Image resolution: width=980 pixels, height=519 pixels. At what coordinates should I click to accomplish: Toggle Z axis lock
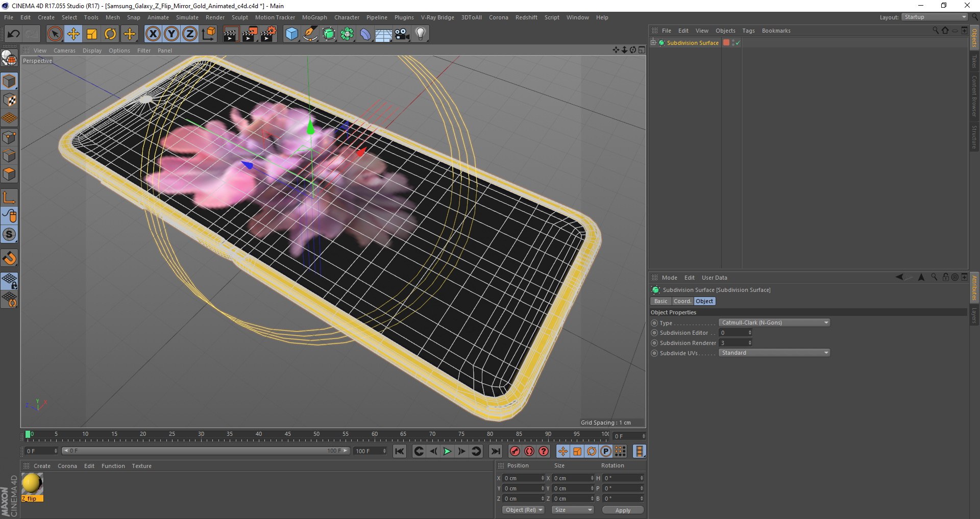(x=189, y=34)
